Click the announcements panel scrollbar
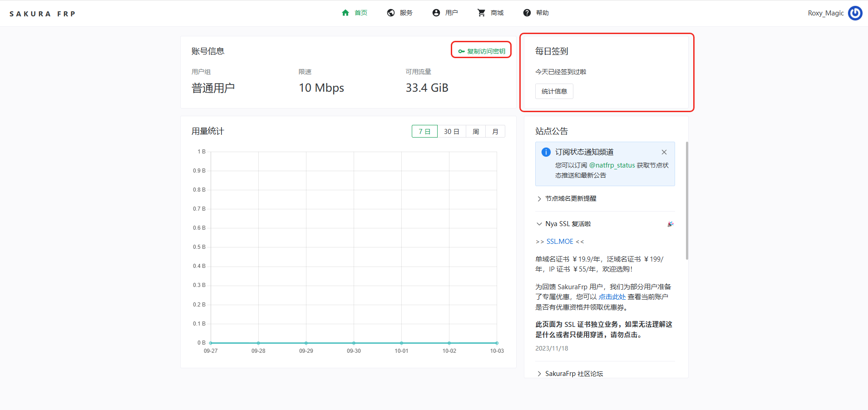The image size is (868, 410). [687, 201]
